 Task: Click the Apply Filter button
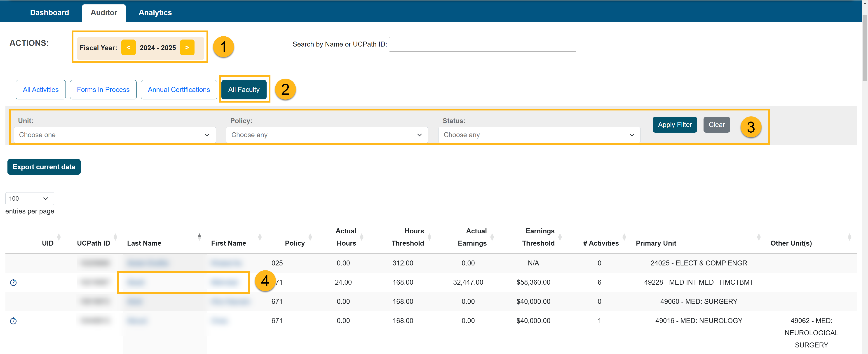tap(675, 125)
